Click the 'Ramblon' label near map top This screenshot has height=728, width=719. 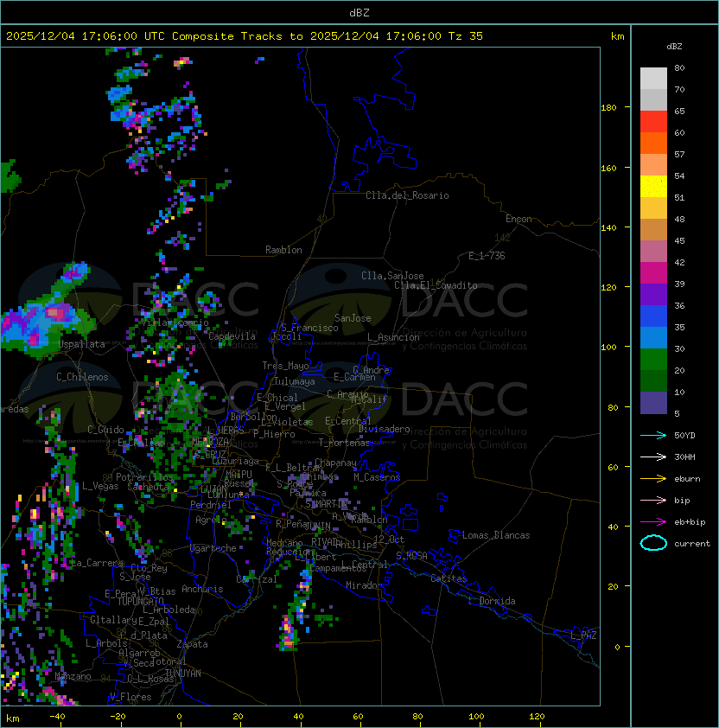[283, 250]
